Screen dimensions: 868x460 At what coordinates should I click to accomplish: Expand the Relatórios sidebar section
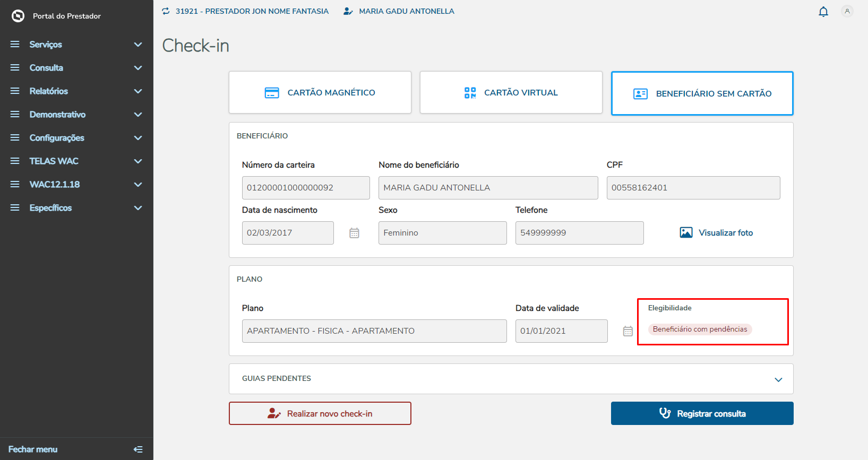(x=76, y=91)
